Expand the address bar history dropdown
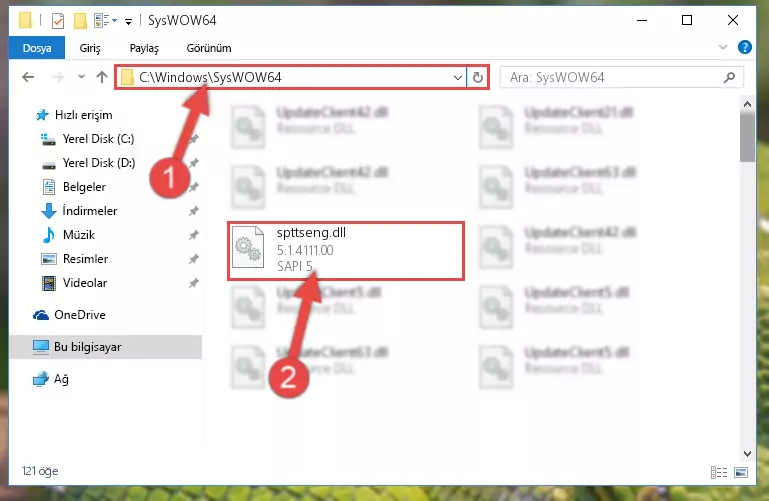Viewport: 769px width, 501px height. point(458,77)
